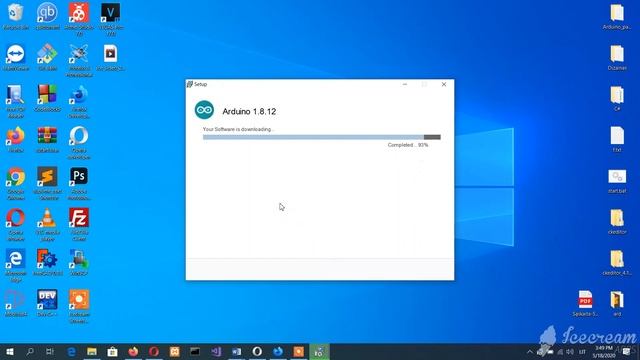Click the 'Arduino 1.8.12' heading
The width and height of the screenshot is (640, 360).
(x=249, y=111)
